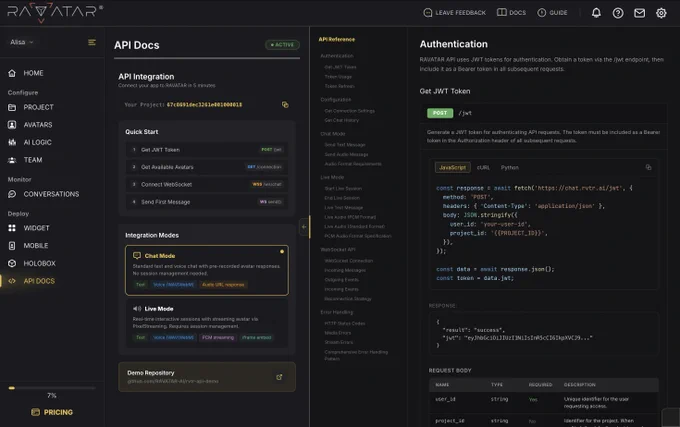Open Reconnection Strategy reference link

click(348, 299)
